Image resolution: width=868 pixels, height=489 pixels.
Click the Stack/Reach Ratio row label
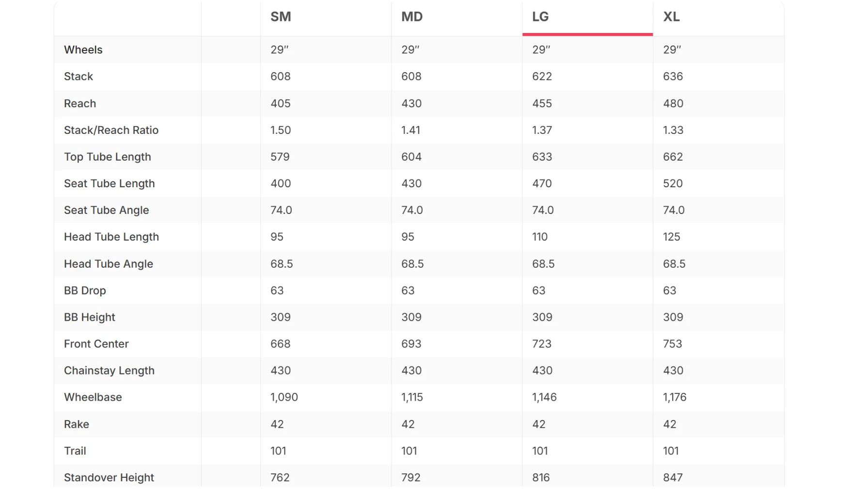111,130
